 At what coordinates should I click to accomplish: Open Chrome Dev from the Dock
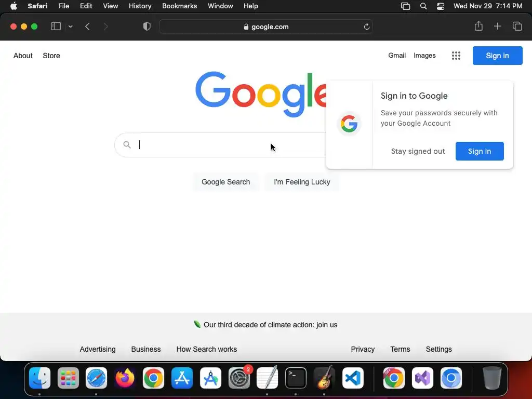click(x=394, y=378)
